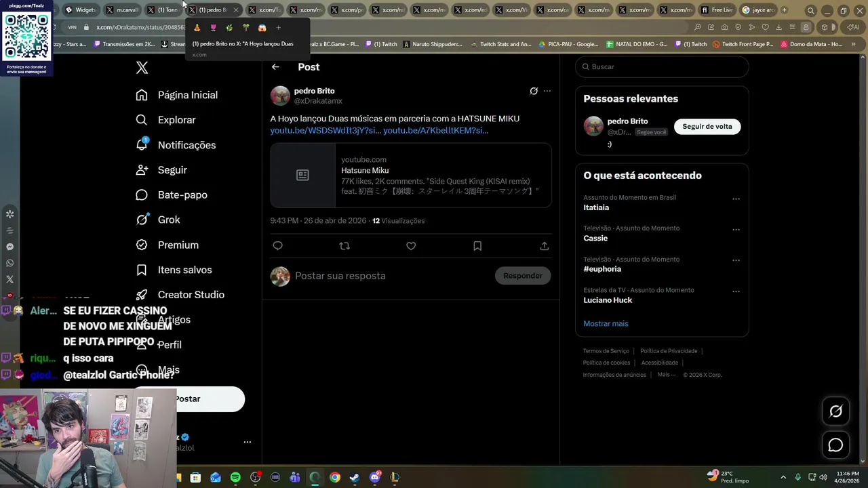
Task: Open the floating Grok button
Action: (x=835, y=411)
